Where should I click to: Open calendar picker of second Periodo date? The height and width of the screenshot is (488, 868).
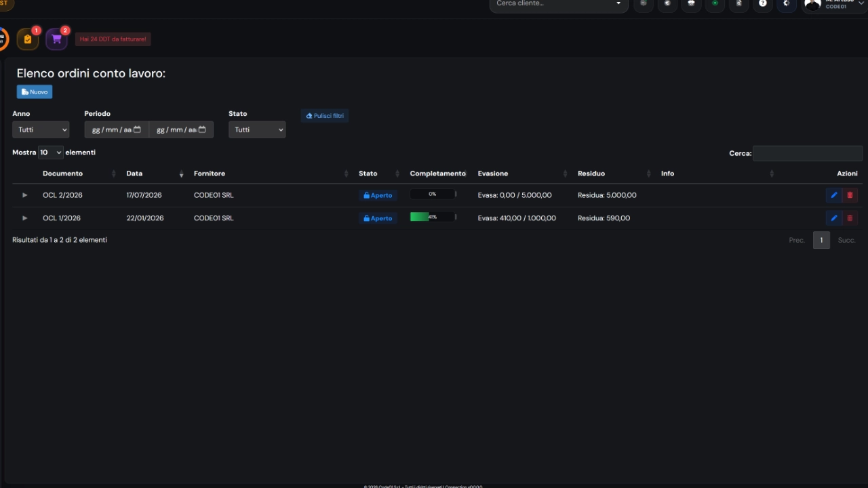click(202, 129)
